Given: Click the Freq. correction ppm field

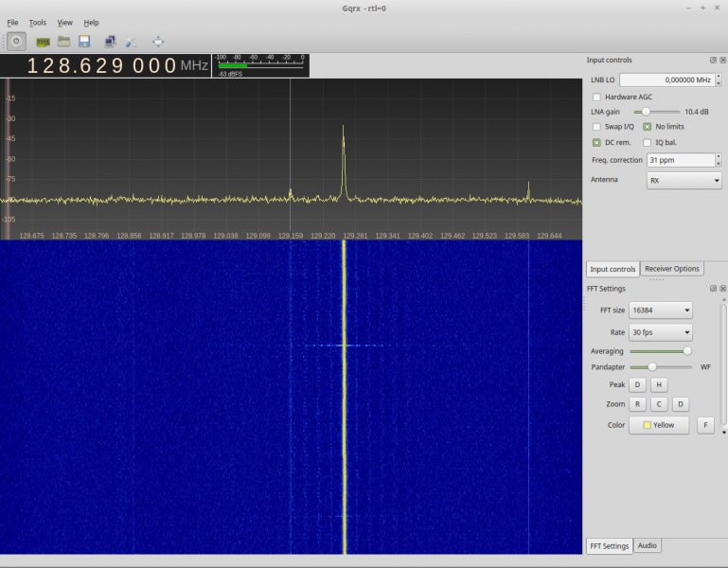Looking at the screenshot, I should pos(680,160).
